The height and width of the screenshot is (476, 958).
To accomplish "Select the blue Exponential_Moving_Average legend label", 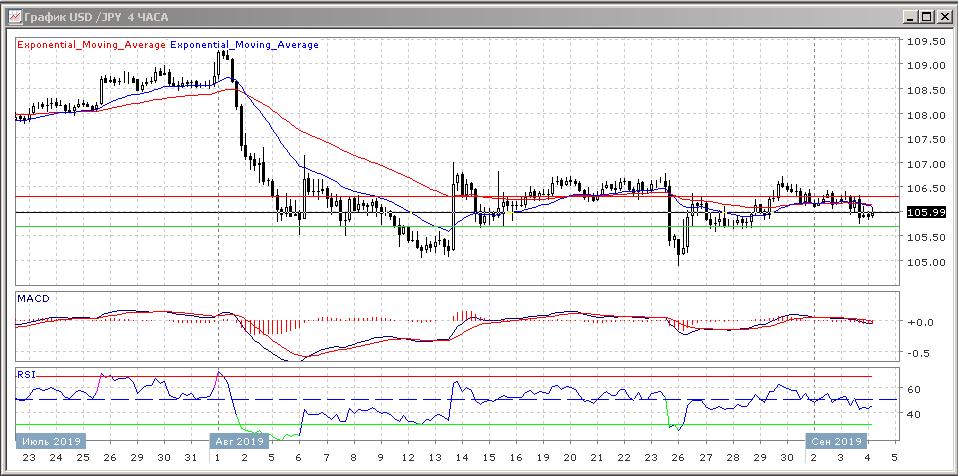I will (245, 45).
